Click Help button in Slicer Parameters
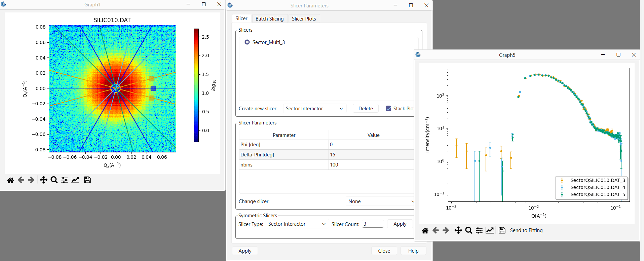 click(413, 251)
